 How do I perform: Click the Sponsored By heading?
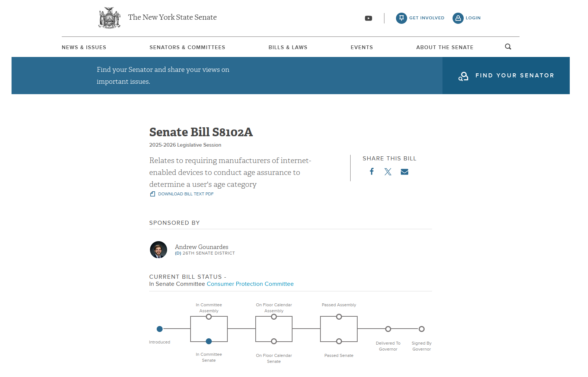(175, 223)
